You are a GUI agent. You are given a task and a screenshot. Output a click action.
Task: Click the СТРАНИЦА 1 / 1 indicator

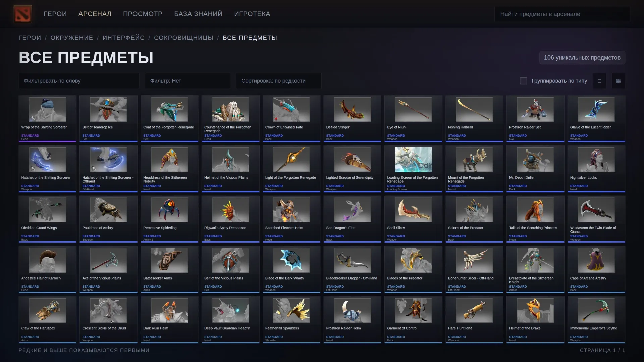coord(602,350)
